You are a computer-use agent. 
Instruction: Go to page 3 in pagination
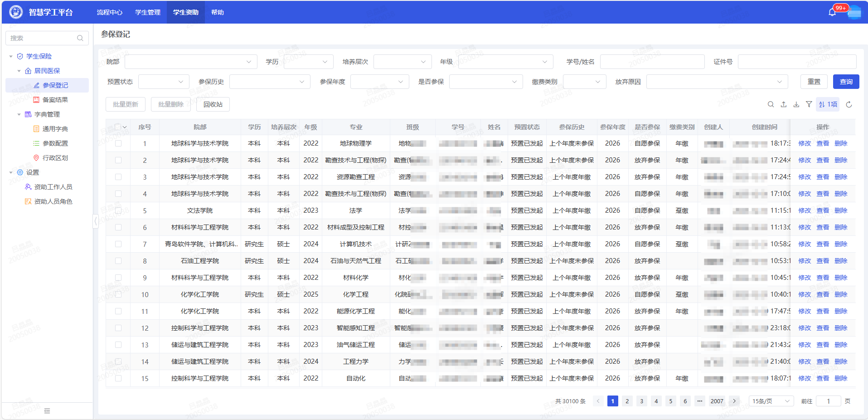point(641,401)
